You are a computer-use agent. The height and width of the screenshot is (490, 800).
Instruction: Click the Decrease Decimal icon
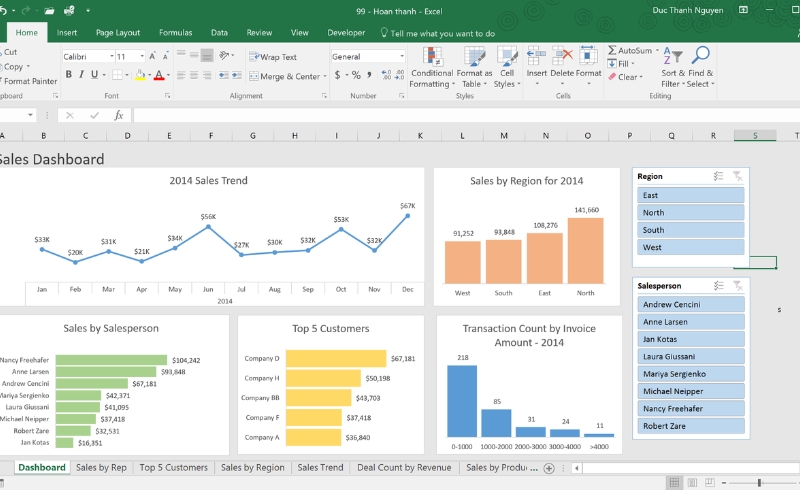400,75
